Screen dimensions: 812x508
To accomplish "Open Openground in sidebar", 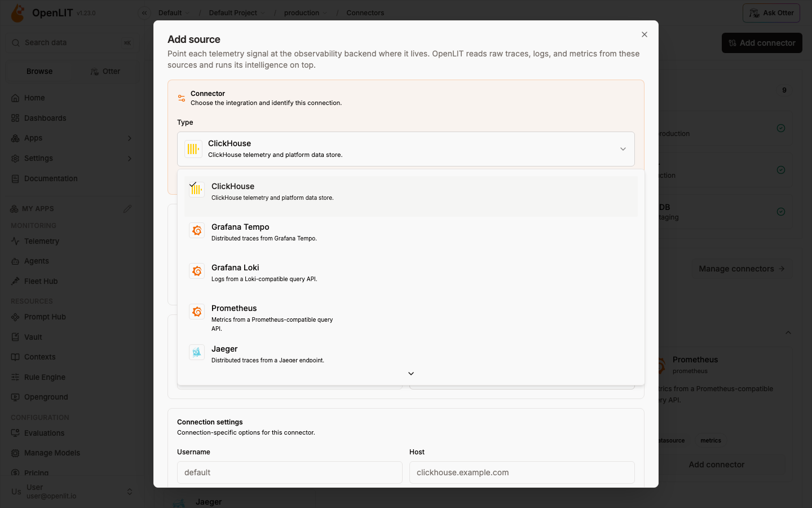I will (x=73, y=397).
